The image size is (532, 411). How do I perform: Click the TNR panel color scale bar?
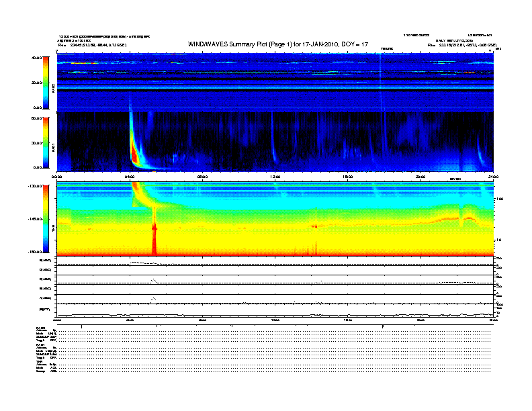click(x=46, y=219)
